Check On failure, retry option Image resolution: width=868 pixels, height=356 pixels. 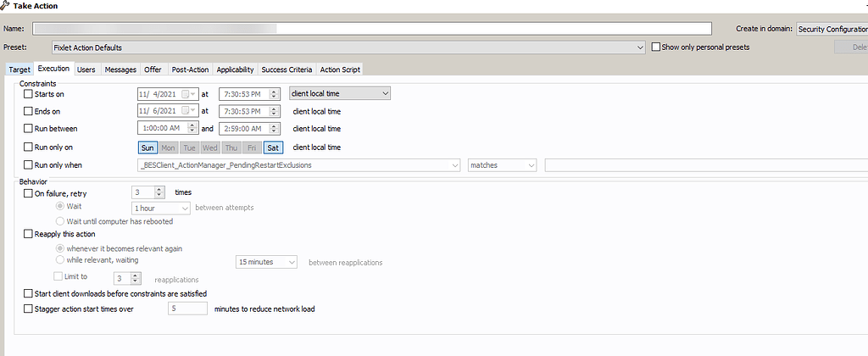point(29,193)
